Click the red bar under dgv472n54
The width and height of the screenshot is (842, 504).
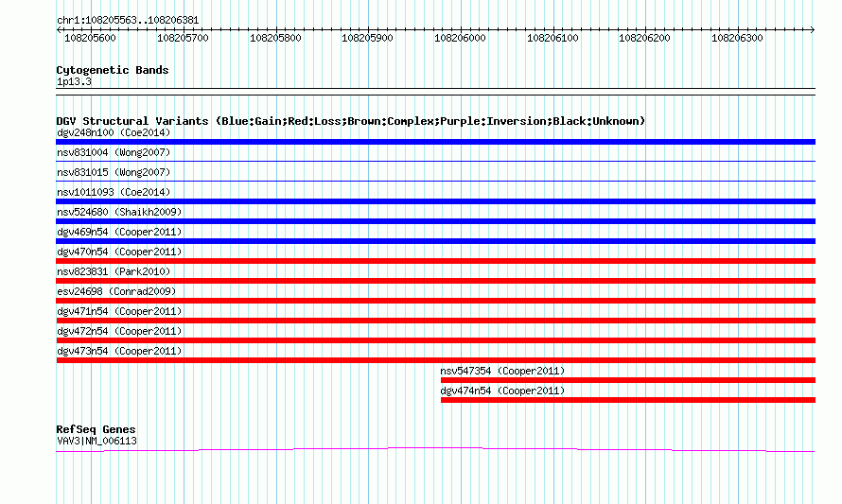(x=435, y=340)
